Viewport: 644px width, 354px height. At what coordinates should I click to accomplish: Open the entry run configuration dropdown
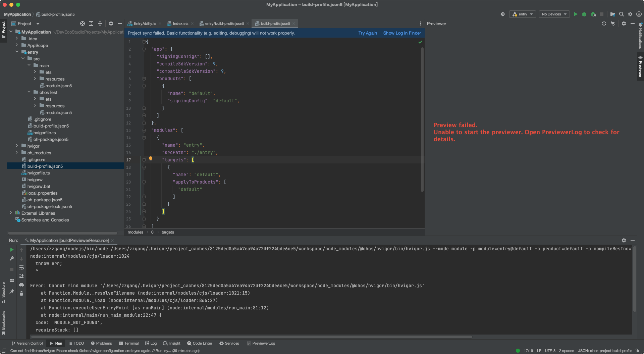[x=523, y=14]
